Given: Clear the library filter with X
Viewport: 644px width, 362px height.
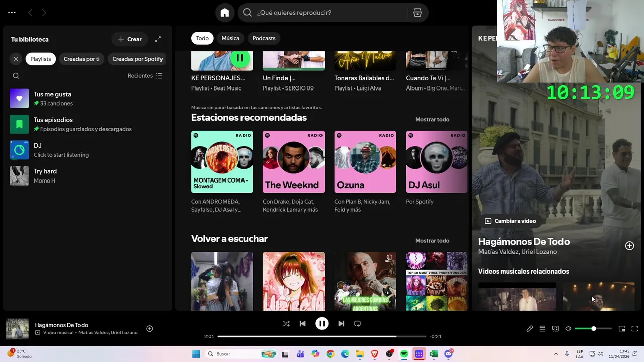Looking at the screenshot, I should point(16,59).
